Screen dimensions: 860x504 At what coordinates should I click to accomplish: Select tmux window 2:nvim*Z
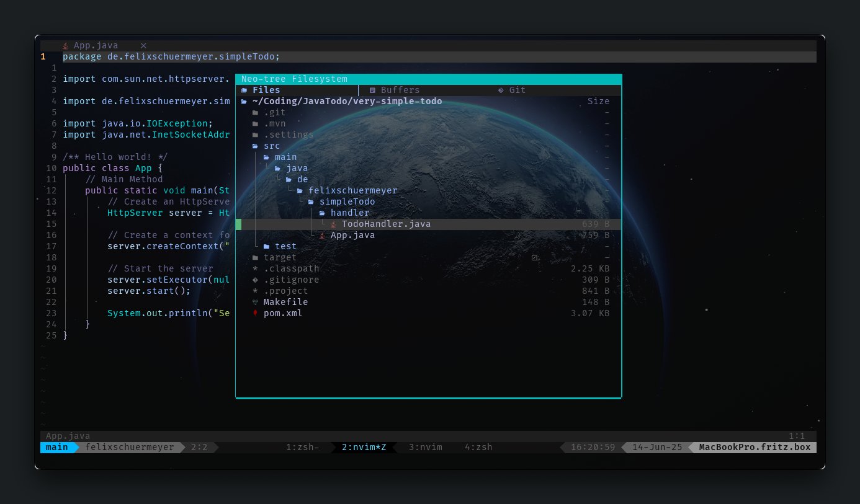(364, 447)
